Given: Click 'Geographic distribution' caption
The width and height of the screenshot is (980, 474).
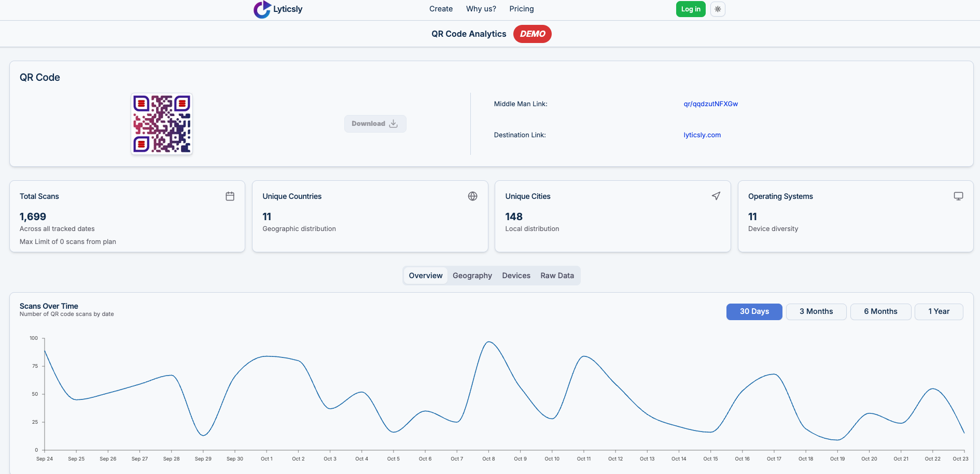Looking at the screenshot, I should (299, 229).
